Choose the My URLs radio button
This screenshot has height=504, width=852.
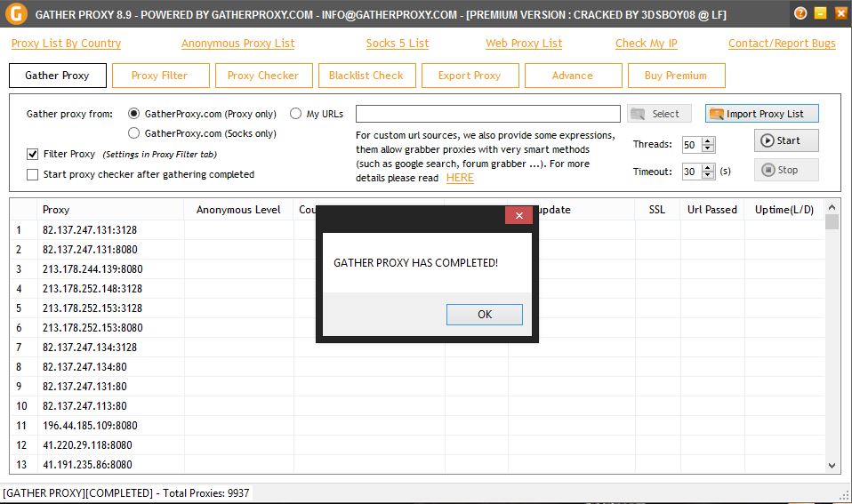click(296, 114)
